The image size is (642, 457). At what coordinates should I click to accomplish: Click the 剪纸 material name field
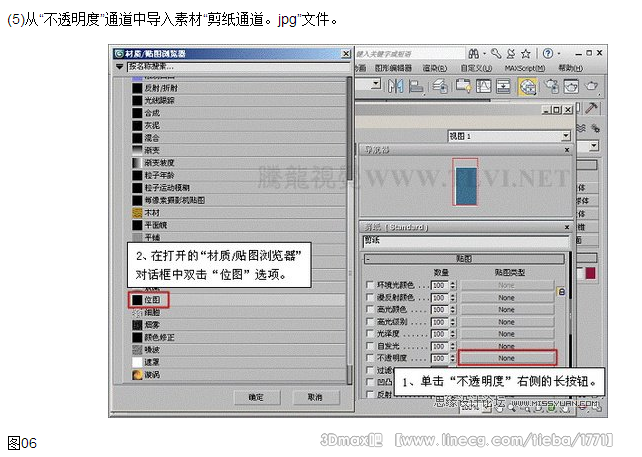point(466,242)
